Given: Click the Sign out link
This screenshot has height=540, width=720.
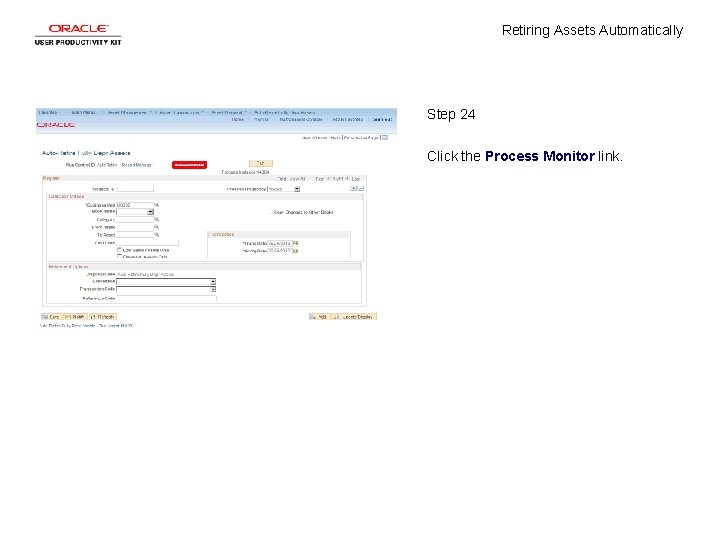Looking at the screenshot, I should [382, 119].
